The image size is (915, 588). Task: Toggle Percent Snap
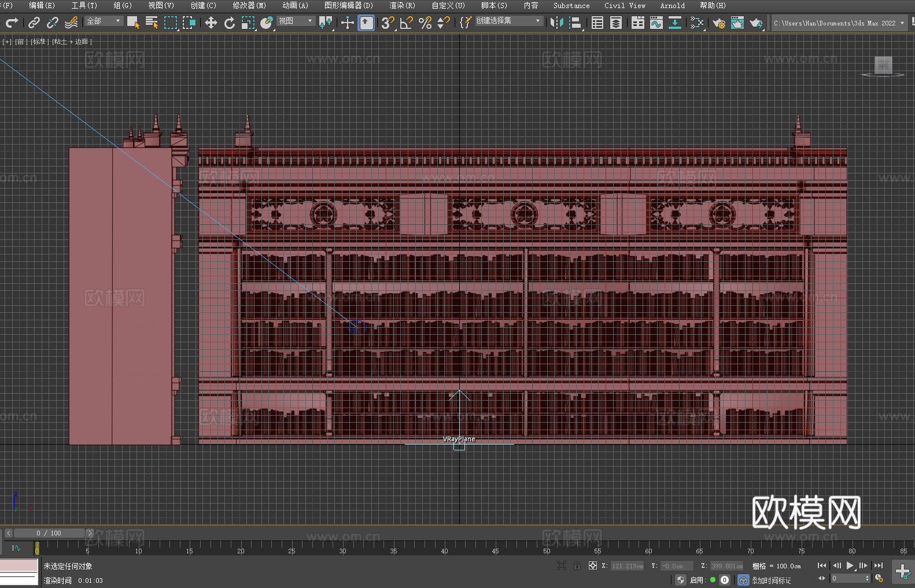[x=425, y=23]
